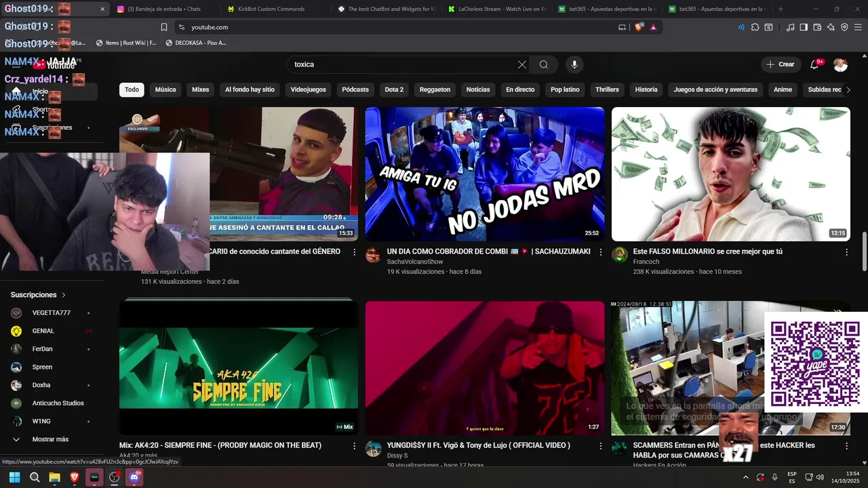This screenshot has height=488, width=868.
Task: Open Brave Leo AI sparkle icon
Action: click(831, 27)
